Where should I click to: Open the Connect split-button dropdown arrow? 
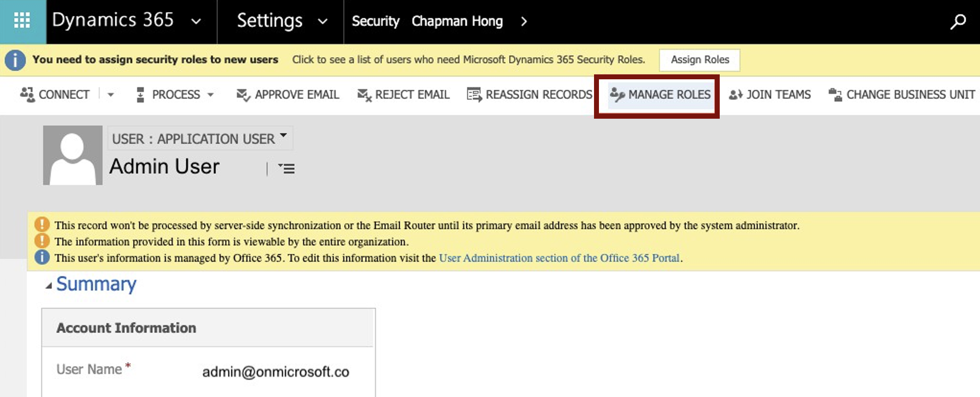110,95
